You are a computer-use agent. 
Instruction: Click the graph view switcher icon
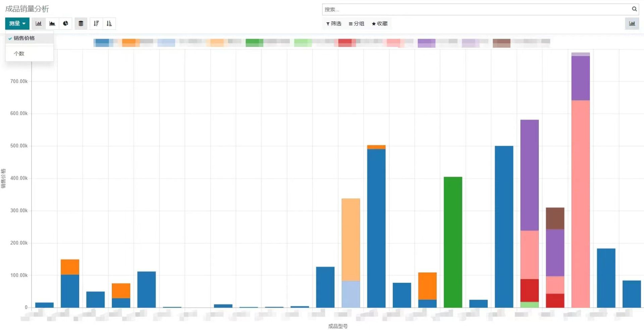[632, 23]
